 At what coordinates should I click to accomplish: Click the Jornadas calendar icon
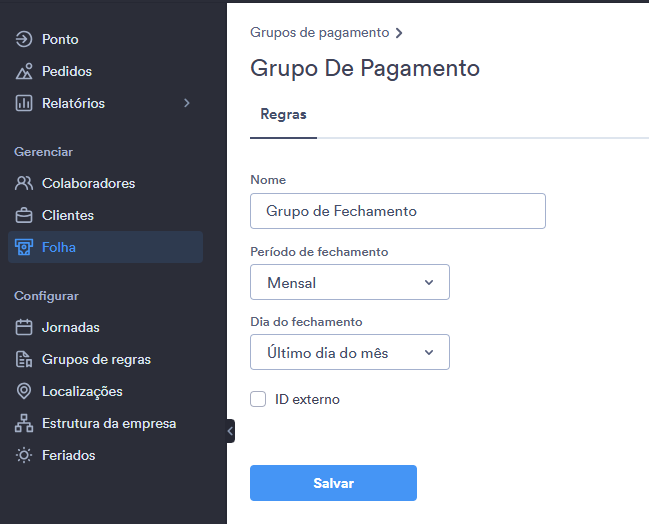coord(24,327)
